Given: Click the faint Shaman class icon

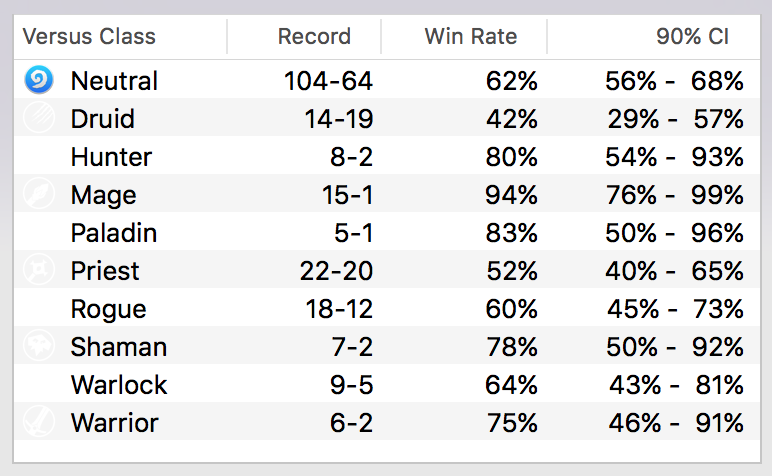Looking at the screenshot, I should pyautogui.click(x=39, y=346).
